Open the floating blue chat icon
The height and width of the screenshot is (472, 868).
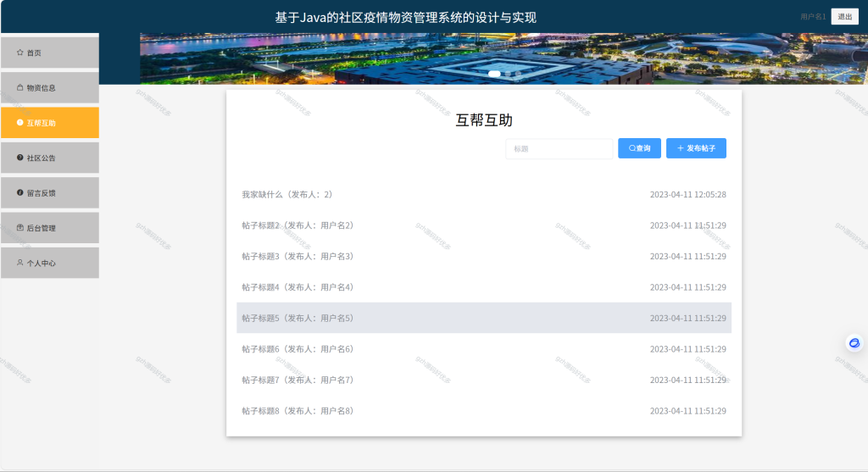pyautogui.click(x=854, y=343)
